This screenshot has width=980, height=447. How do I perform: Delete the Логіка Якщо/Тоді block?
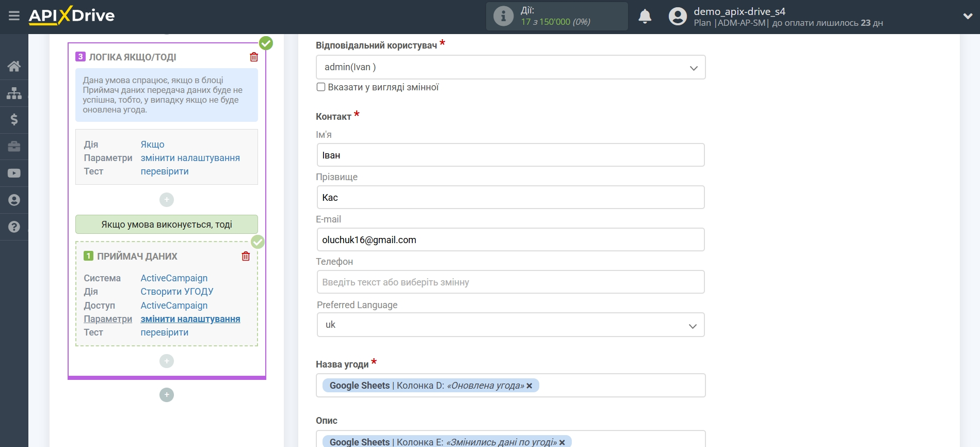click(254, 57)
